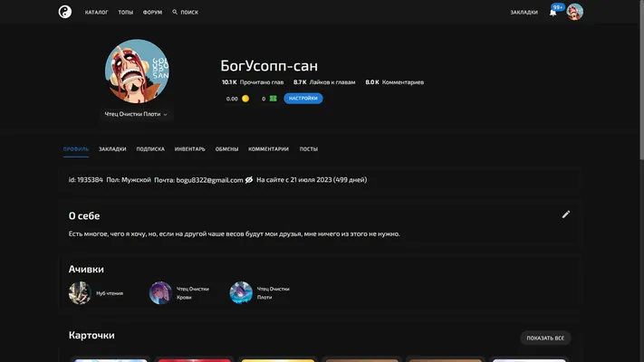The height and width of the screenshot is (362, 644).
Task: Click the search magnifier icon
Action: tap(175, 12)
